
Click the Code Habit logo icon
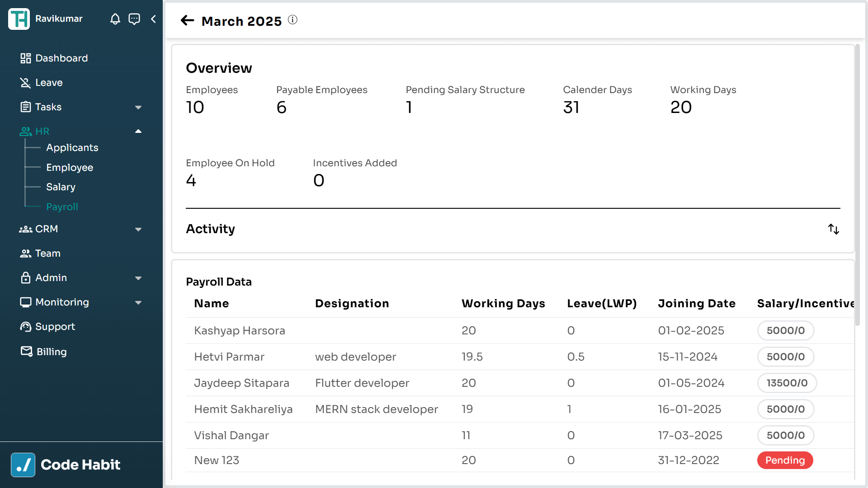(23, 465)
